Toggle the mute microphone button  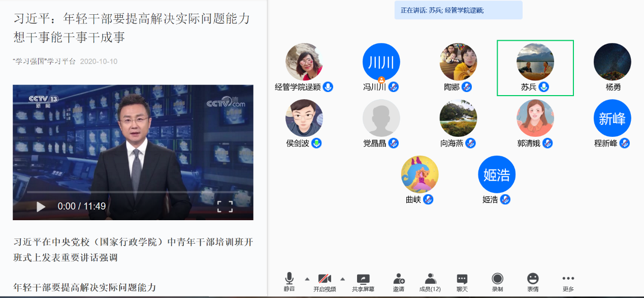pyautogui.click(x=289, y=279)
